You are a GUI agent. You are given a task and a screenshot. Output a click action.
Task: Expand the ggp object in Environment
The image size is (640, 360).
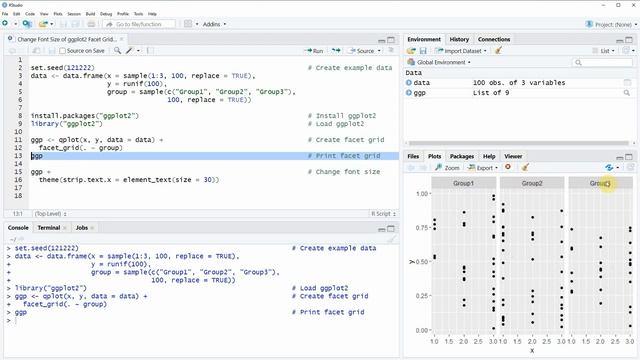click(409, 93)
